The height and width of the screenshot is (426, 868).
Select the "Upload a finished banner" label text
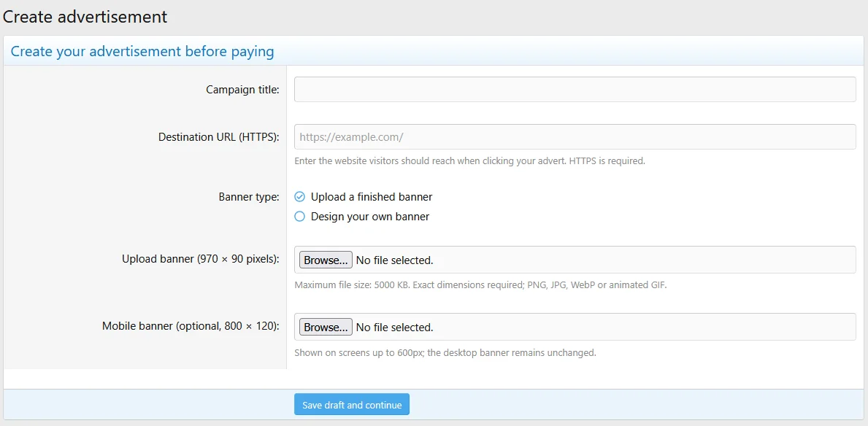372,196
